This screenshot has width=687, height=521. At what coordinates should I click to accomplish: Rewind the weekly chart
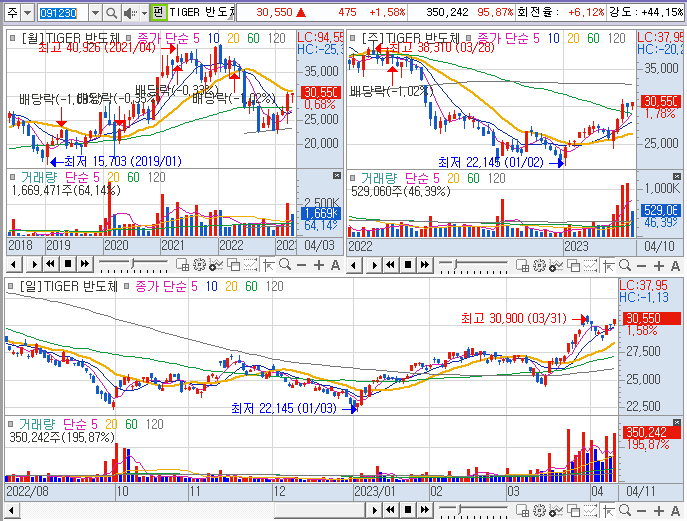point(390,265)
